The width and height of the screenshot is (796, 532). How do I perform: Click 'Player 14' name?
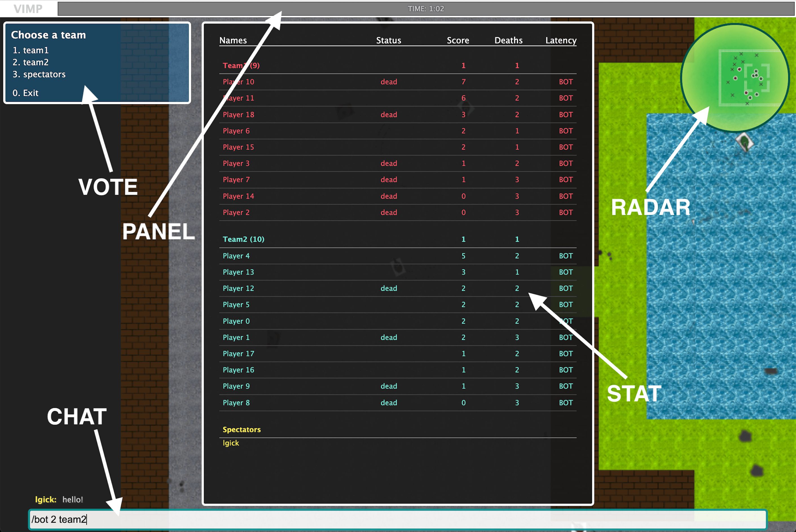(x=239, y=196)
